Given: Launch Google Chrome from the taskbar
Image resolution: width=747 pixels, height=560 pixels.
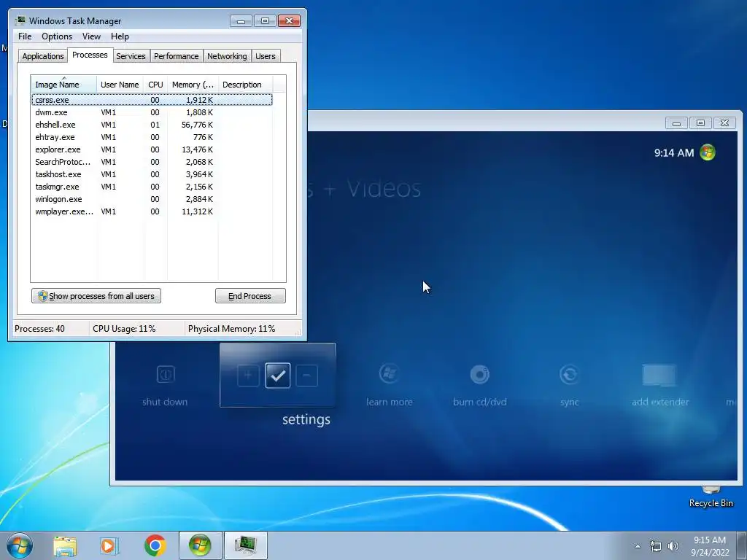Looking at the screenshot, I should click(155, 545).
